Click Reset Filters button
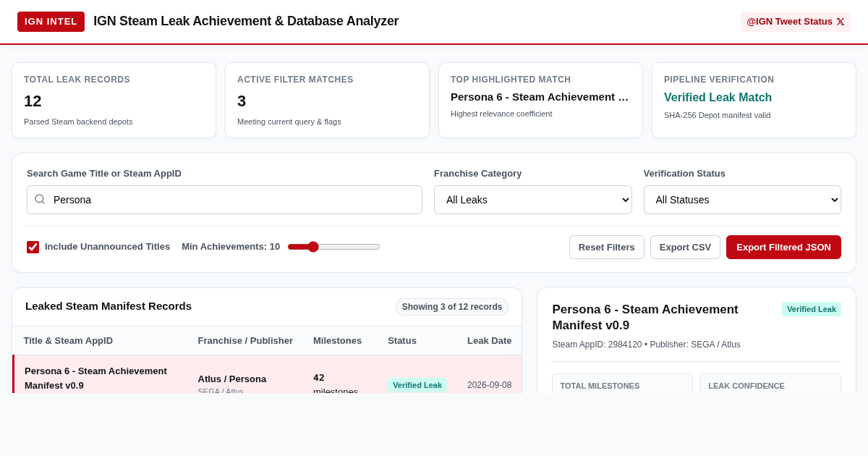 (607, 247)
